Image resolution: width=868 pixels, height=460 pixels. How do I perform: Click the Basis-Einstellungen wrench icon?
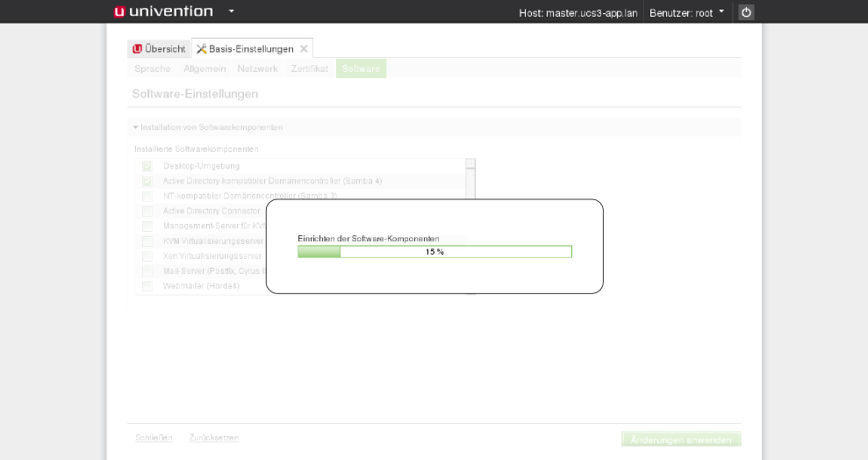click(202, 49)
